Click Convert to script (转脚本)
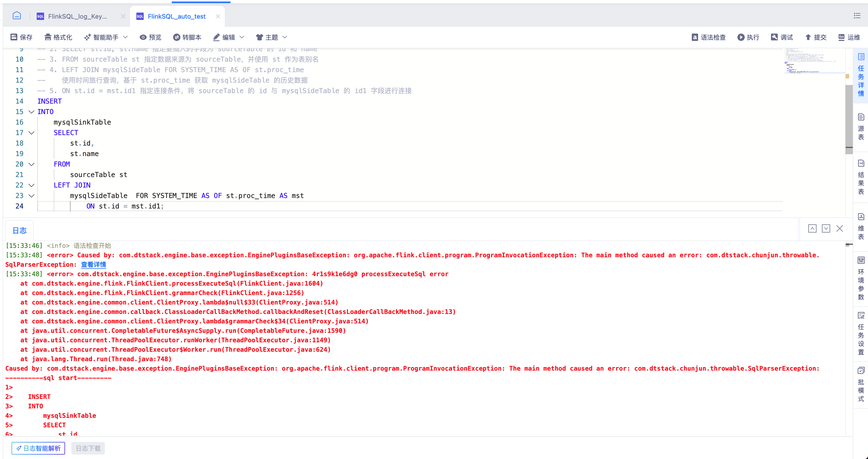This screenshot has width=868, height=459. 187,37
